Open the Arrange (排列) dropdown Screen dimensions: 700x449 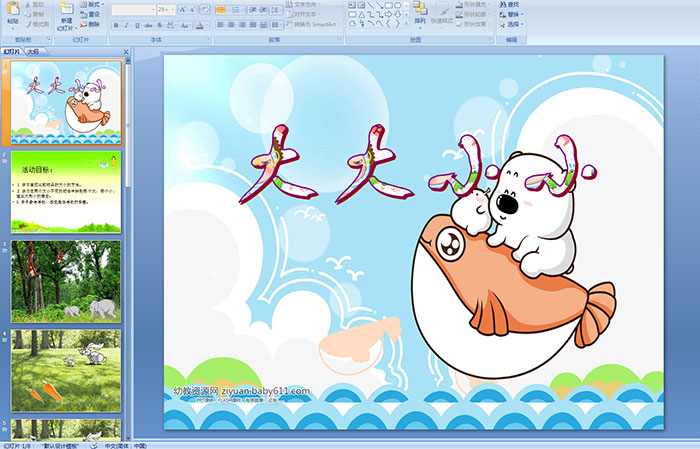420,14
